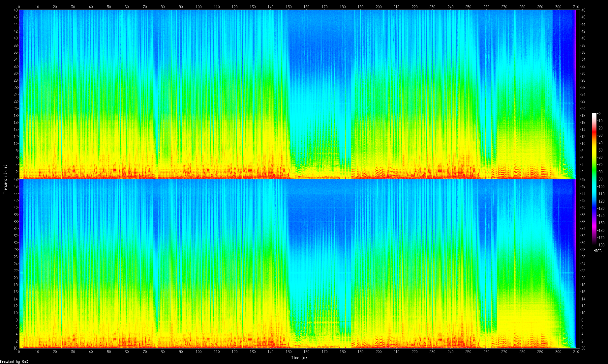Viewport: 608px width, 364px height.
Task: Click the 100 tick on the bottom time axis
Action: 198,352
